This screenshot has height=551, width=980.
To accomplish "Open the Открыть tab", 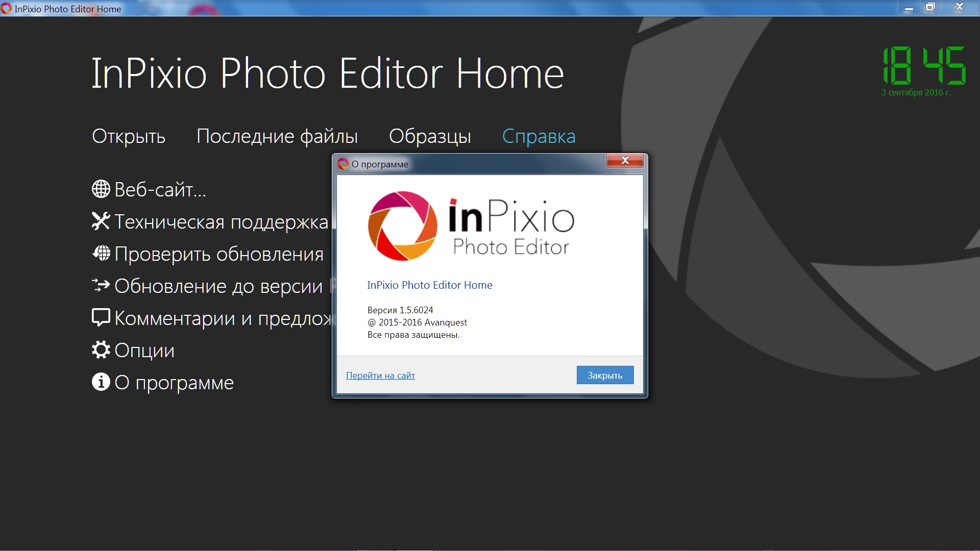I will [129, 136].
